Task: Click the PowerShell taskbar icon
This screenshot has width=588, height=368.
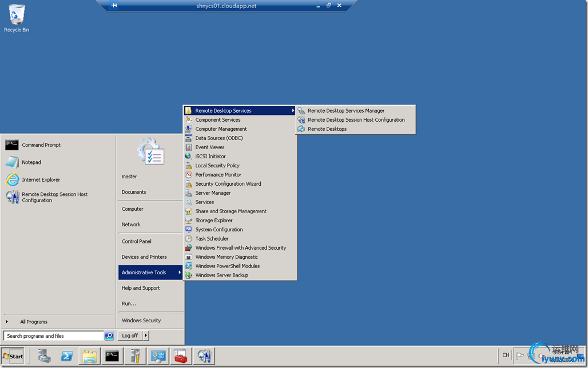Action: click(67, 356)
